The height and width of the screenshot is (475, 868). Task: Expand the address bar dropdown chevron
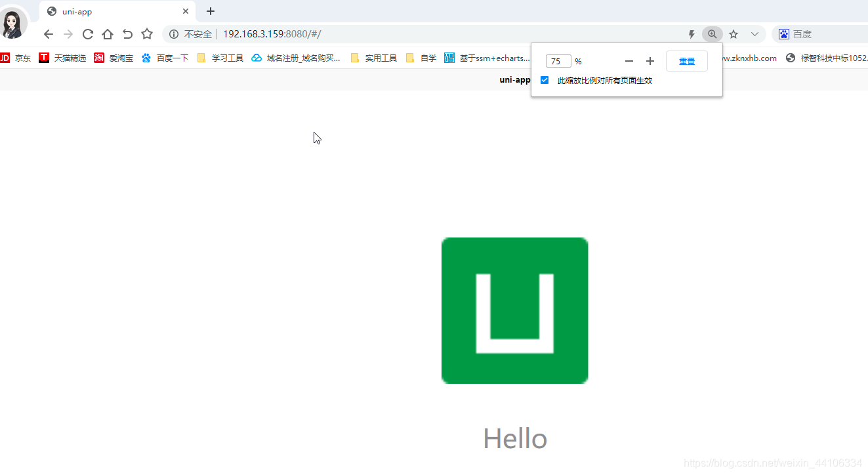pyautogui.click(x=754, y=34)
